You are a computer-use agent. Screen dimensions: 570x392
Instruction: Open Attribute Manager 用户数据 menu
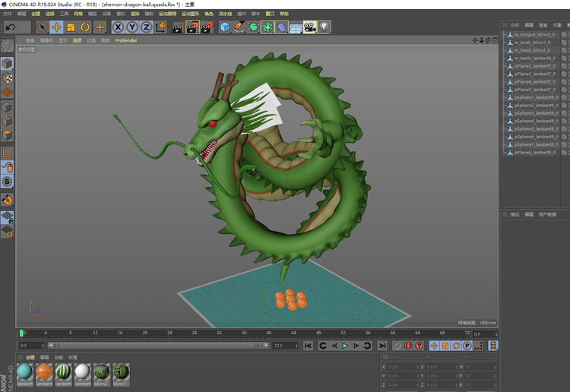coord(547,214)
